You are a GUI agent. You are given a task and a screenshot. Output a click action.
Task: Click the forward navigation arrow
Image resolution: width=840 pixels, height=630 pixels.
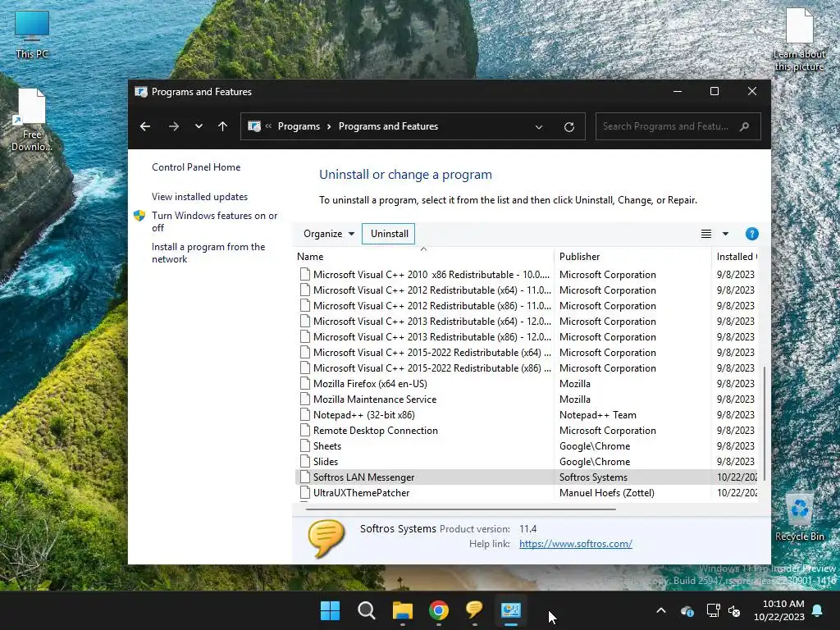pyautogui.click(x=174, y=126)
